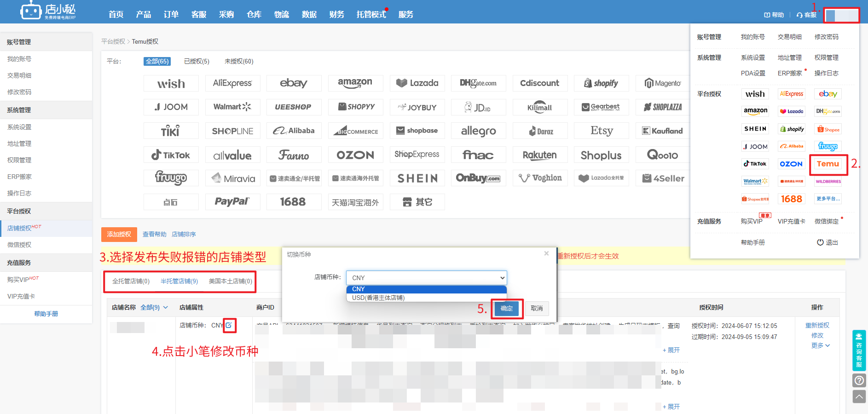Switch to the 半托管店铺(9) tab
868x414 pixels.
click(179, 281)
